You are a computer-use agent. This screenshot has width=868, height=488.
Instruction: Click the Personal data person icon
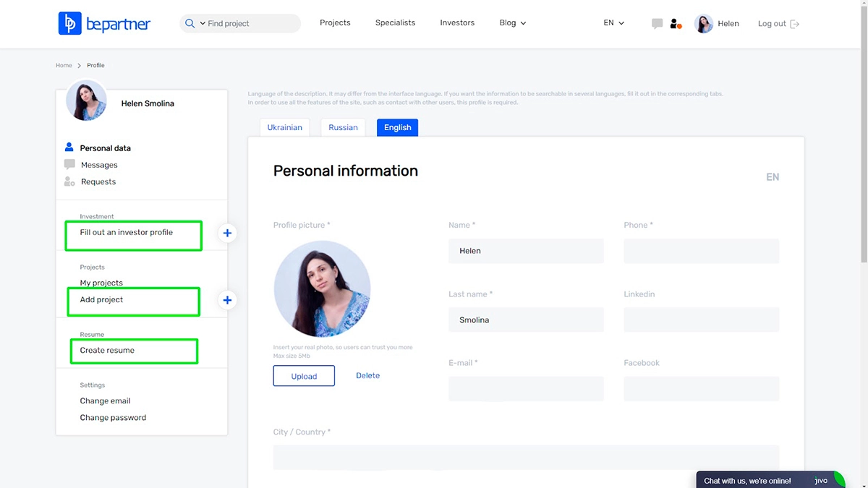(x=69, y=147)
